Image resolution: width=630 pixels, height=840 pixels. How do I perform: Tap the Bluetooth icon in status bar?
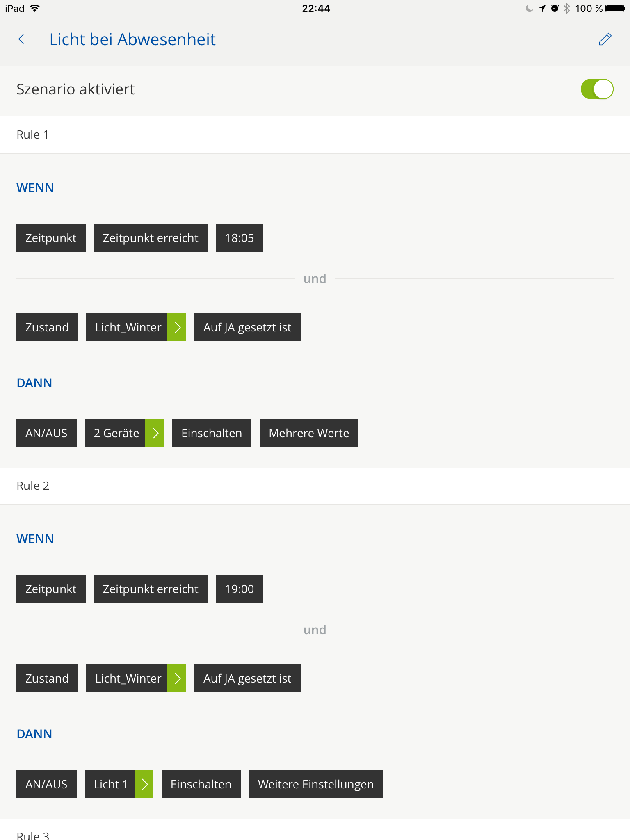coord(566,9)
